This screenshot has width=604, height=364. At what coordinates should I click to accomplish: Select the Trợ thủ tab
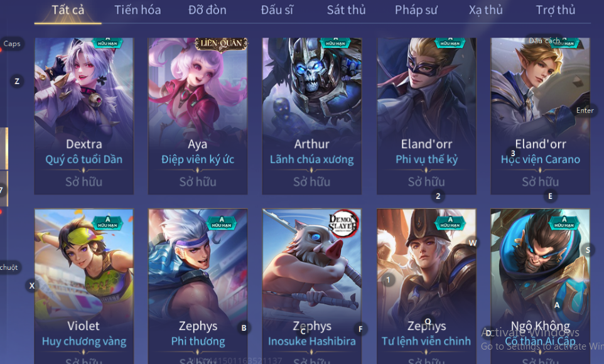pos(556,10)
